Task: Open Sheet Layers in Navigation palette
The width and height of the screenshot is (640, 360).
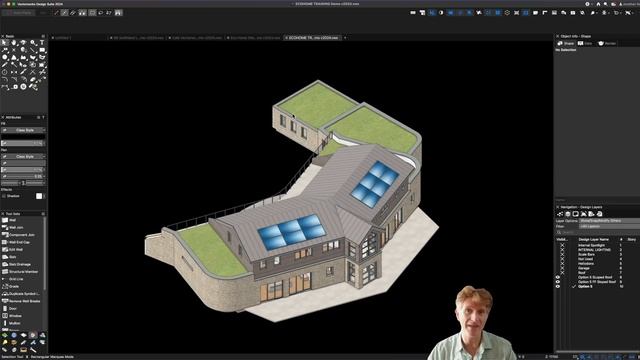Action: [576, 214]
